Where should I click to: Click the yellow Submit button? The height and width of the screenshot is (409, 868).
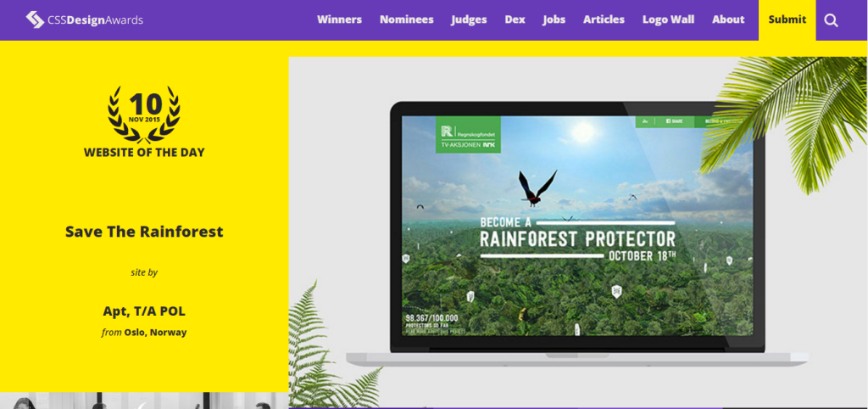787,20
